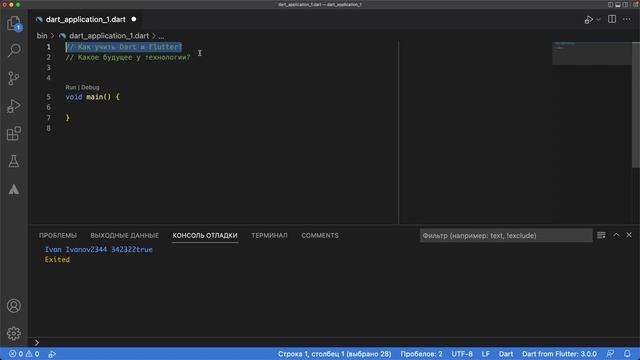
Task: Click the feedback icon in status bar
Action: [x=611, y=354]
